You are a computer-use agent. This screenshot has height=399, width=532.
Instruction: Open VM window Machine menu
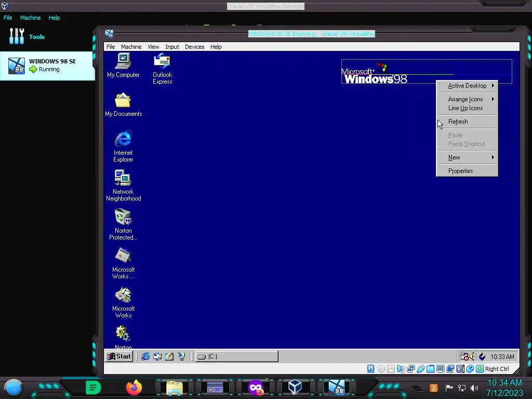tap(131, 47)
